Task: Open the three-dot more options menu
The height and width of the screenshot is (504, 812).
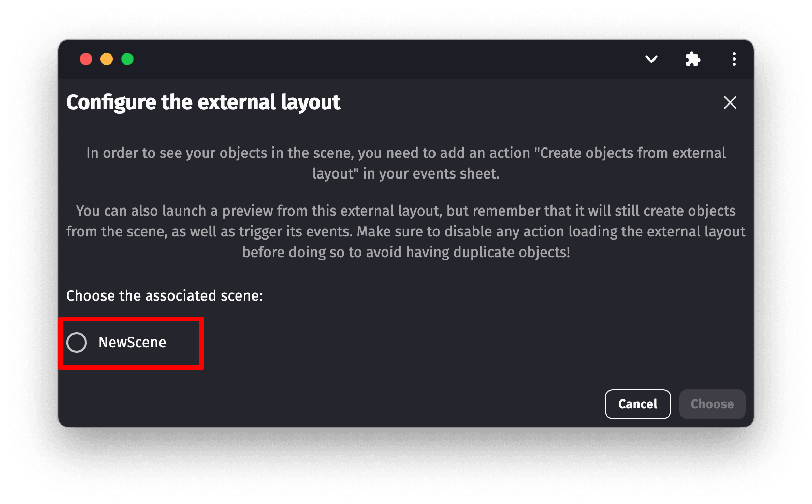Action: click(x=734, y=59)
